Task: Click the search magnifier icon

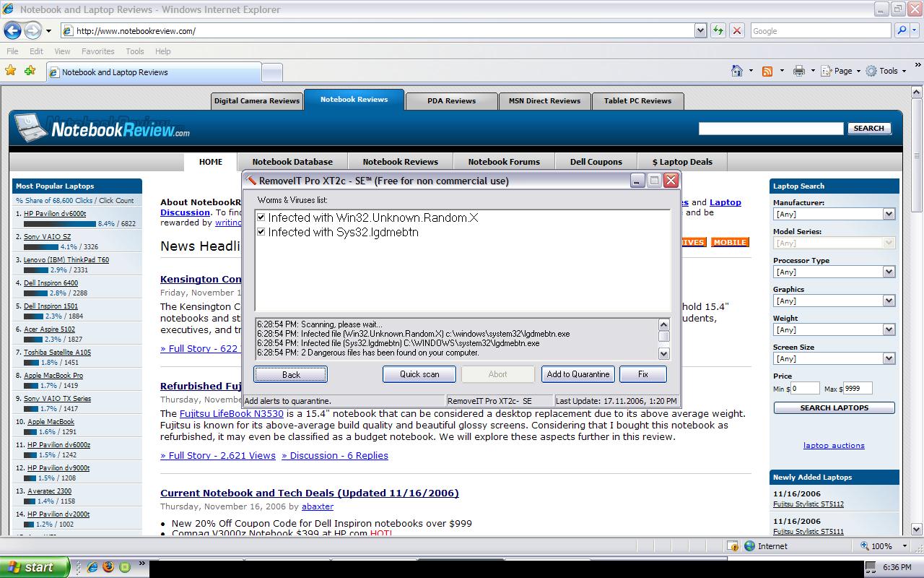Action: click(902, 30)
